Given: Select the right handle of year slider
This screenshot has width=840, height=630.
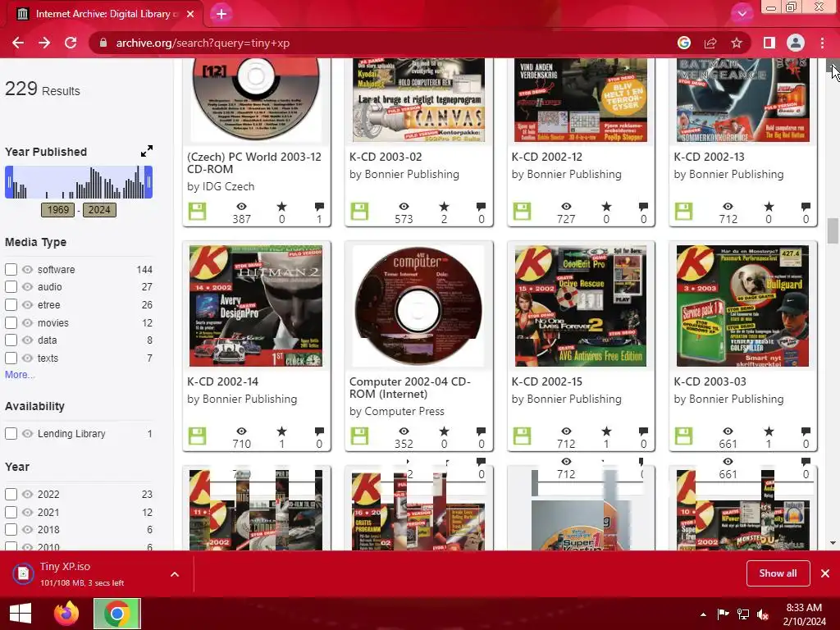Looking at the screenshot, I should (x=149, y=182).
